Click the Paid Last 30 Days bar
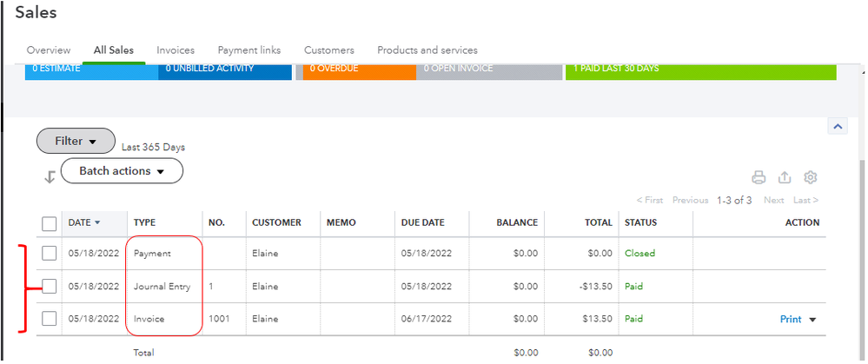Viewport: 868px width, 364px height. click(x=701, y=72)
